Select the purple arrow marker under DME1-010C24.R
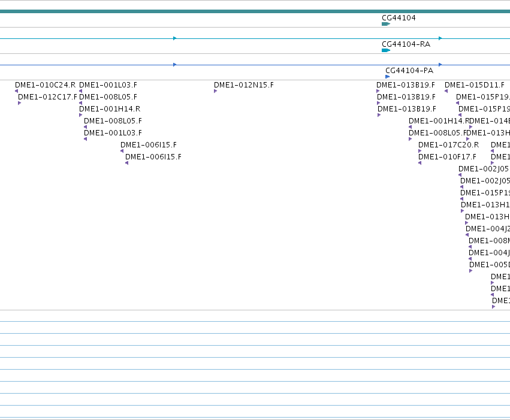The height and width of the screenshot is (420, 510). (17, 91)
